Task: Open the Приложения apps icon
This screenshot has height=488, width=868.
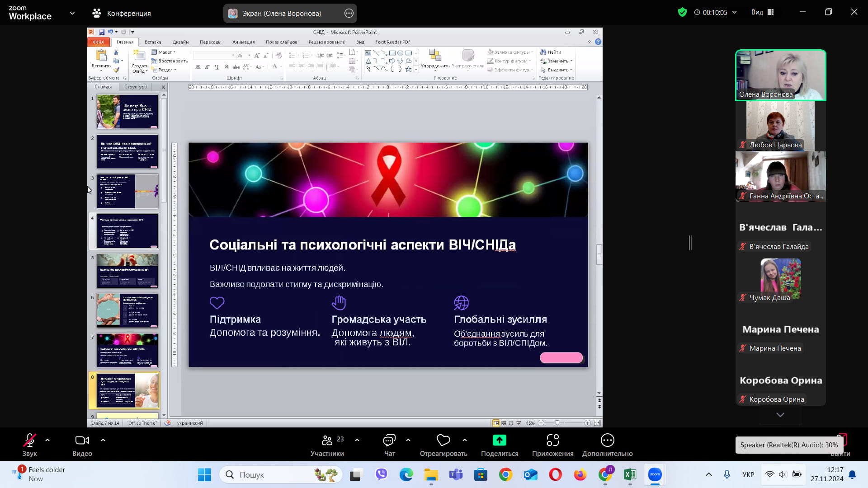Action: [552, 441]
